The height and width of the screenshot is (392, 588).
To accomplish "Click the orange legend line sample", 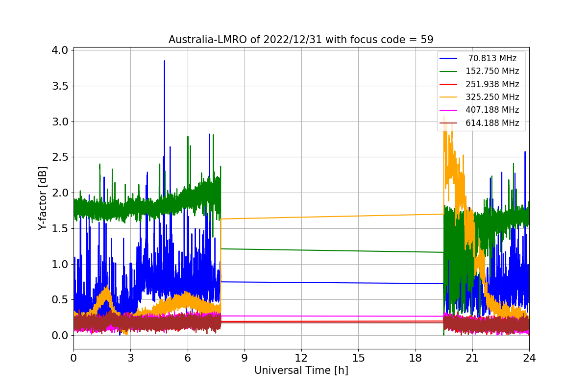I will tap(449, 98).
